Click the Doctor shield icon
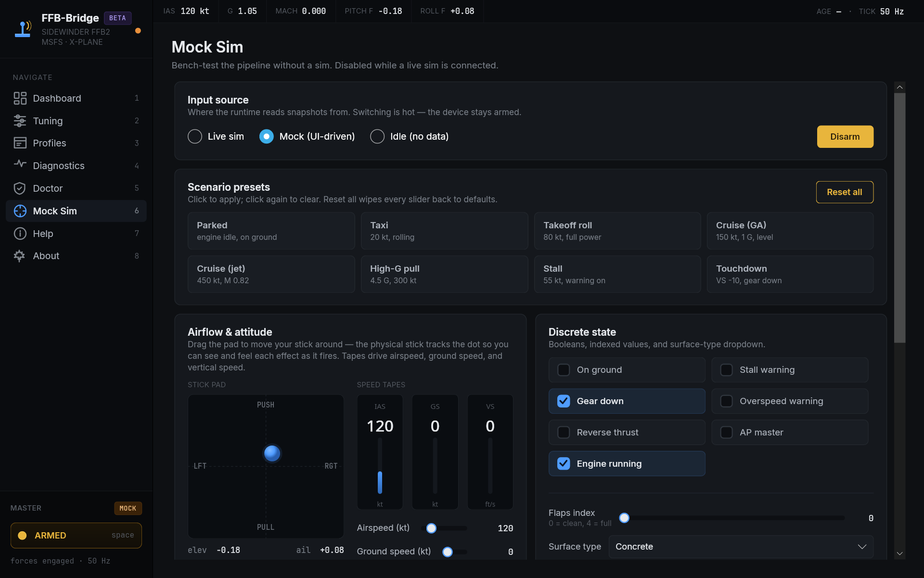This screenshot has width=924, height=578. pos(20,188)
